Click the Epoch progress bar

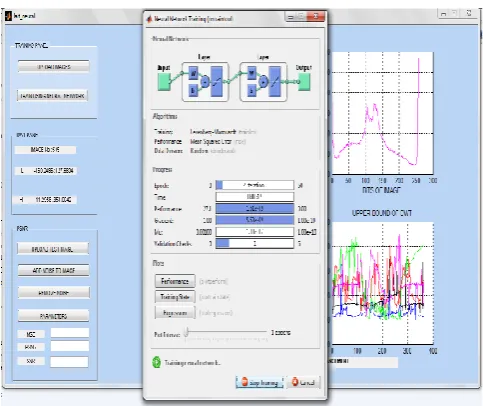tap(255, 185)
